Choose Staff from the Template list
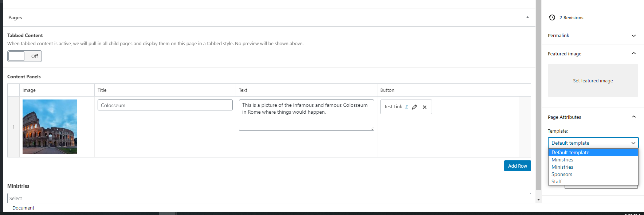This screenshot has width=644, height=215. (556, 181)
